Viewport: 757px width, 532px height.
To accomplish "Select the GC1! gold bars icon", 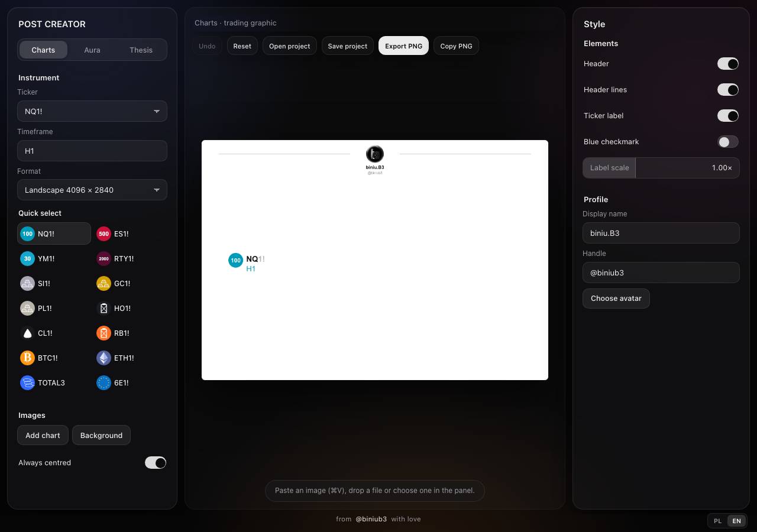I will (x=103, y=283).
